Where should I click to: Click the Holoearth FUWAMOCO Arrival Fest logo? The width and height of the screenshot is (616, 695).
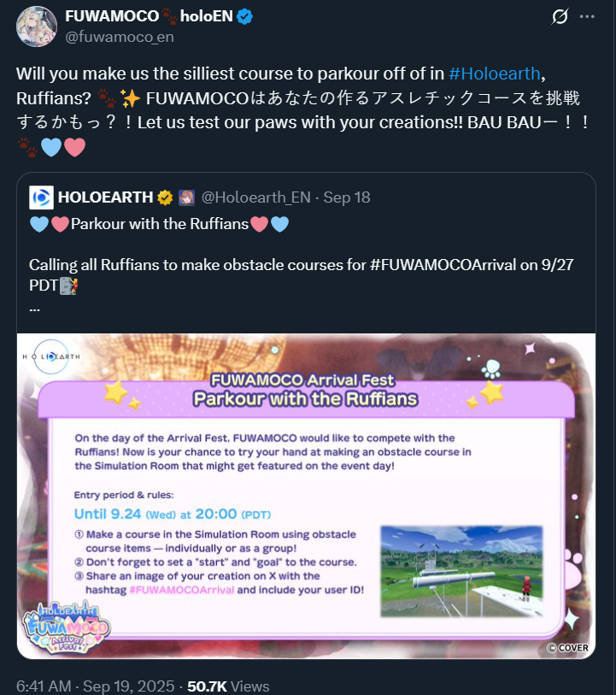coord(66,627)
